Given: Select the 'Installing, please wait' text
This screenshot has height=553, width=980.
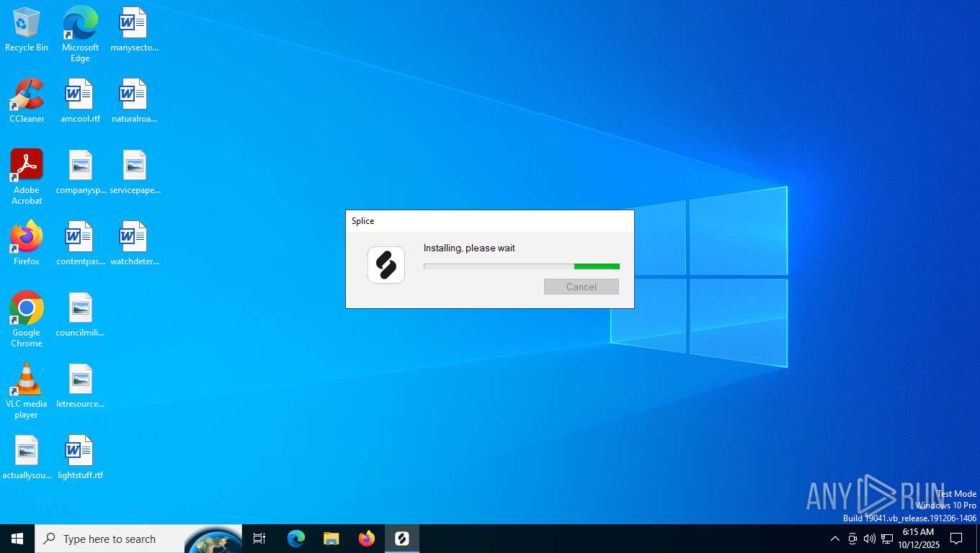Looking at the screenshot, I should 469,248.
